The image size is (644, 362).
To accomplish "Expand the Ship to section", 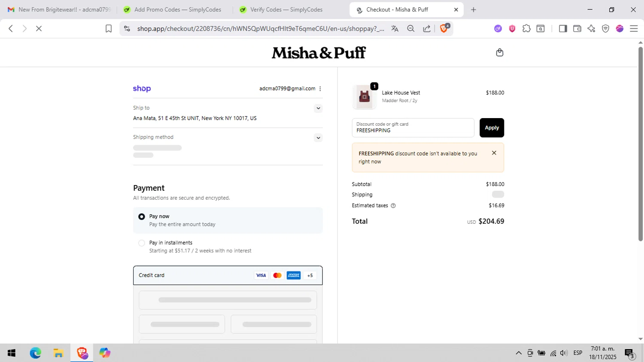I will tap(318, 108).
